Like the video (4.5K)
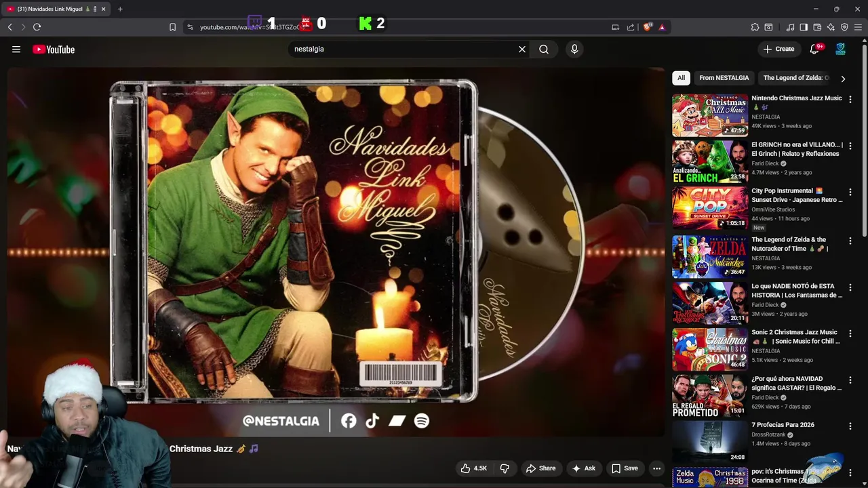Screen dimensions: 868x488 tap(474, 468)
